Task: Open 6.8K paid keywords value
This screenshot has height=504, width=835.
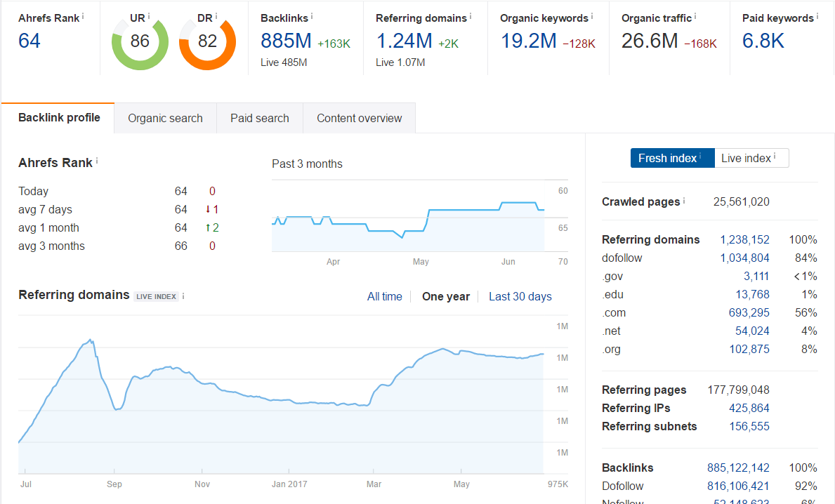Action: tap(763, 41)
